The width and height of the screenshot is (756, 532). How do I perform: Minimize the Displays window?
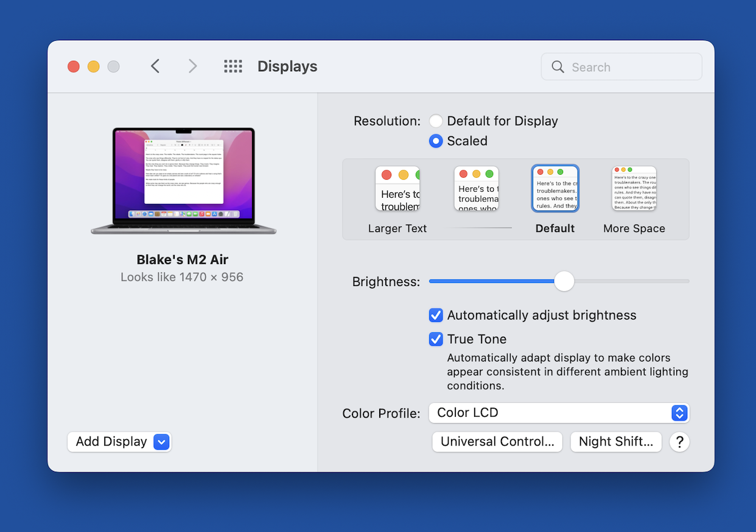[x=94, y=66]
